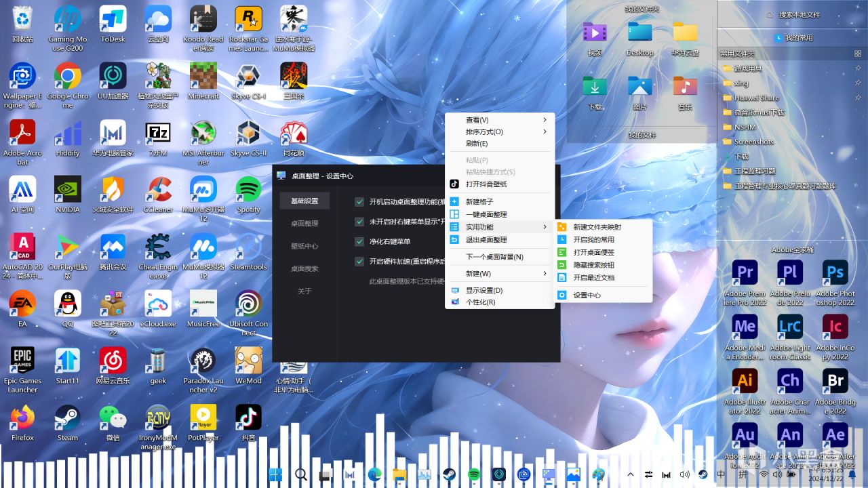Select 一键桌面整理 menu entry
This screenshot has width=868, height=488.
coord(500,214)
